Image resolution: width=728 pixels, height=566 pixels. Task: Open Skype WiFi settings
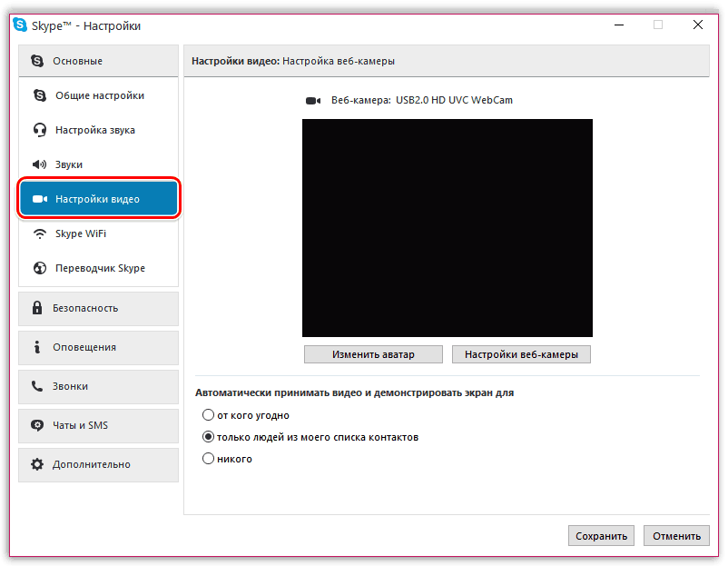98,233
